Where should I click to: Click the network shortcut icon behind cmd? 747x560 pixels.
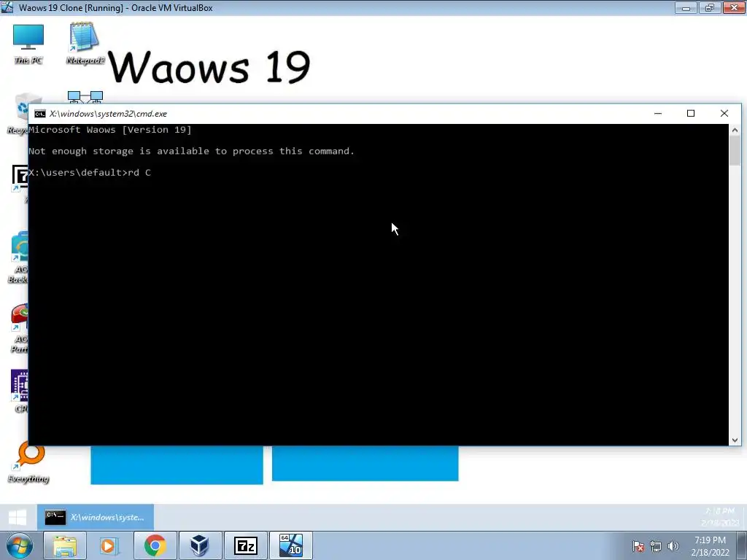pos(85,97)
